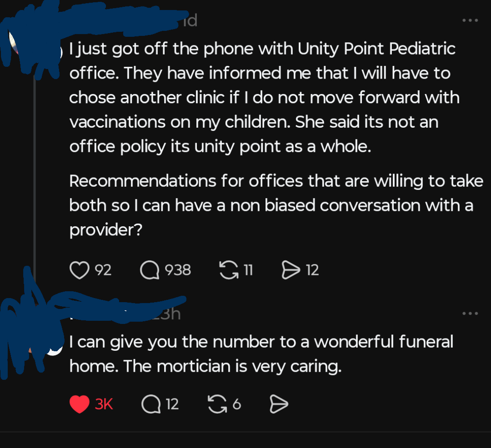Open comments on the funeral home reply
This screenshot has height=448, width=491.
pos(150,404)
